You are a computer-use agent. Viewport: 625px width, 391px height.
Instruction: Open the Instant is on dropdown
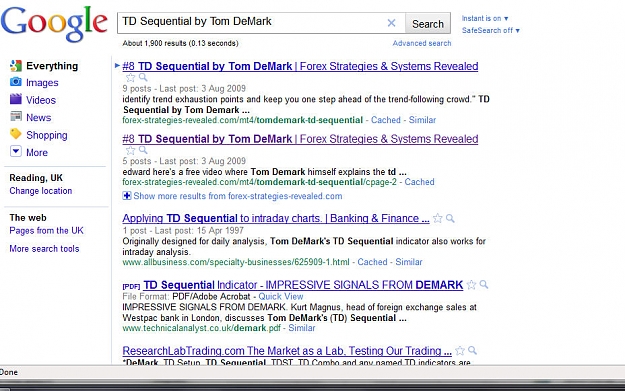(485, 18)
